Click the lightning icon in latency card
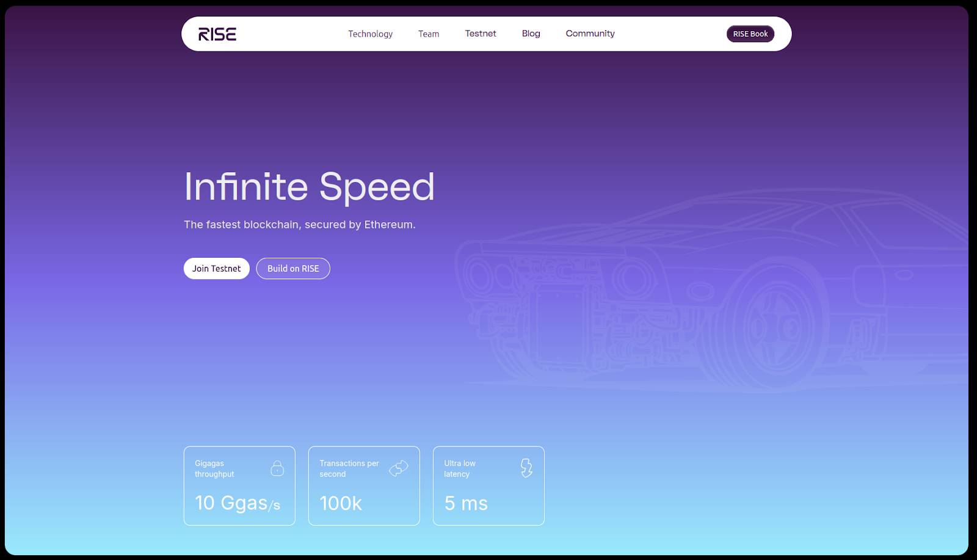This screenshot has height=560, width=977. (526, 468)
